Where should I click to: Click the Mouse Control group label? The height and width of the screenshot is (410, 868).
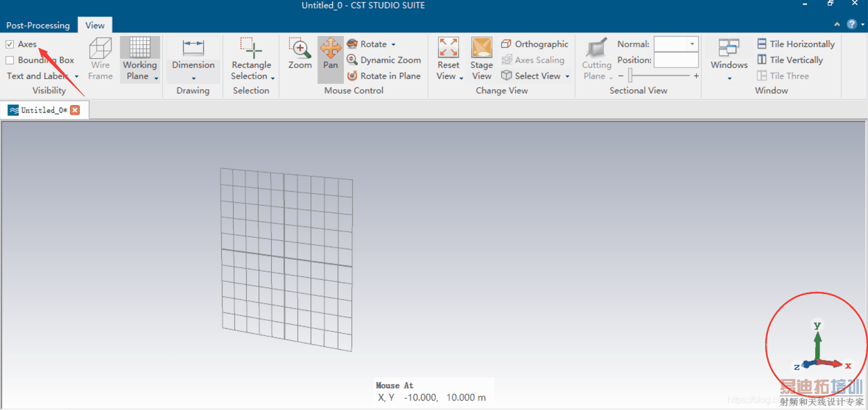tap(354, 90)
